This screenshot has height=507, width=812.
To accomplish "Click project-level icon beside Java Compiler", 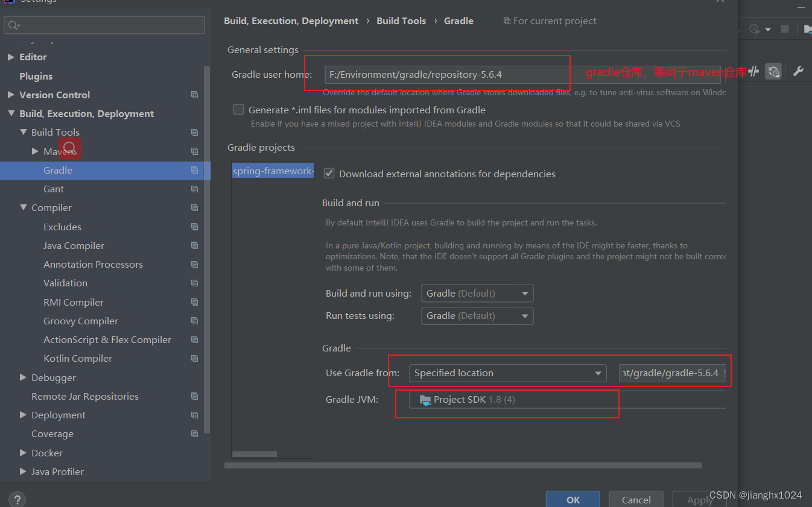I will pos(194,245).
